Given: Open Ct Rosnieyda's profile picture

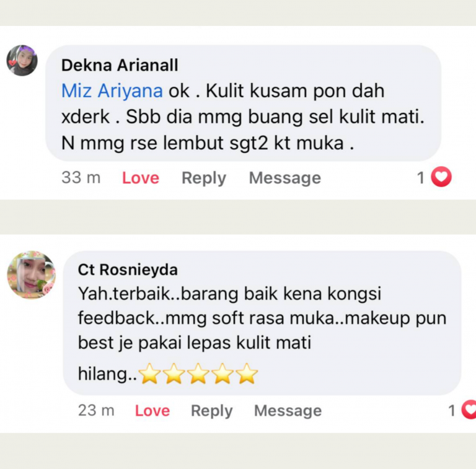Looking at the screenshot, I should (x=31, y=274).
